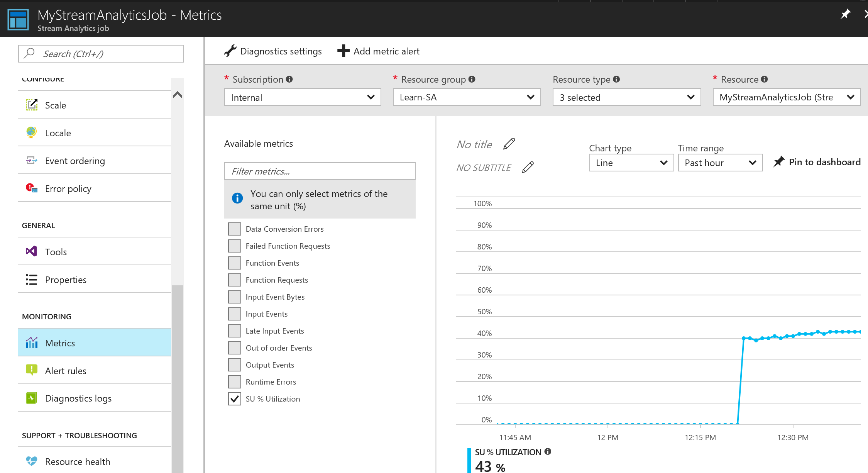Click the Pin to dashboard button
Image resolution: width=868 pixels, height=473 pixels.
point(817,162)
